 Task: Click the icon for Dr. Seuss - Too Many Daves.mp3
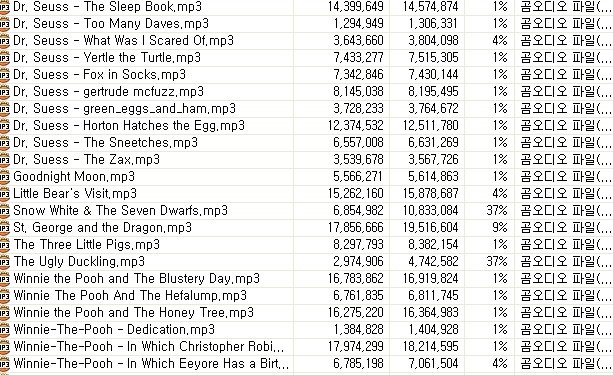(4, 24)
